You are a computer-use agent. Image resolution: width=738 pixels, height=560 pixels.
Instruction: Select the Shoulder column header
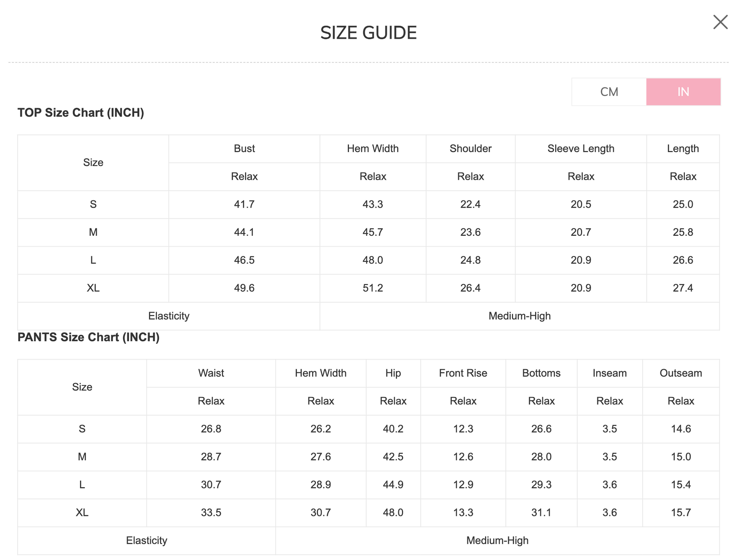pos(470,149)
